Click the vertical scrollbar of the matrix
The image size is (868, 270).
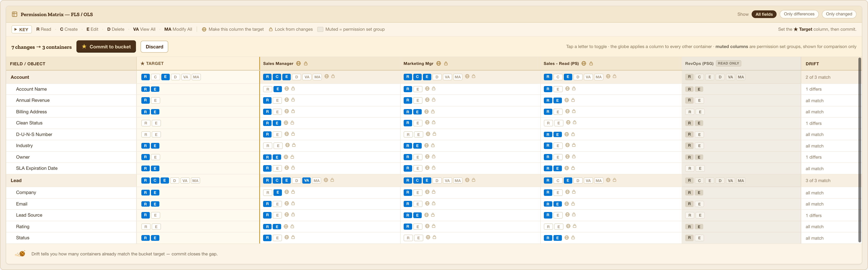point(860,150)
